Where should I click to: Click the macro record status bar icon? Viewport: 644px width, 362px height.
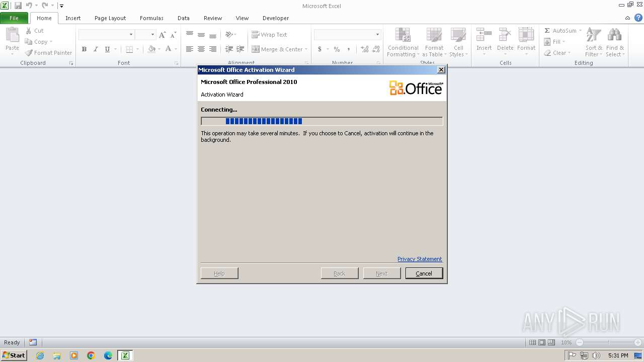coord(33,342)
